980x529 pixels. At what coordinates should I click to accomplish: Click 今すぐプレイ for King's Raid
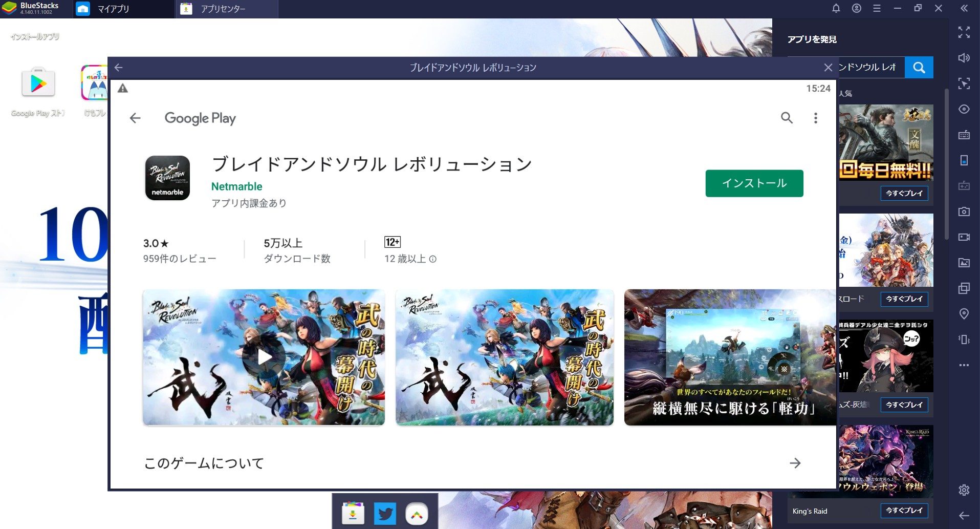904,511
